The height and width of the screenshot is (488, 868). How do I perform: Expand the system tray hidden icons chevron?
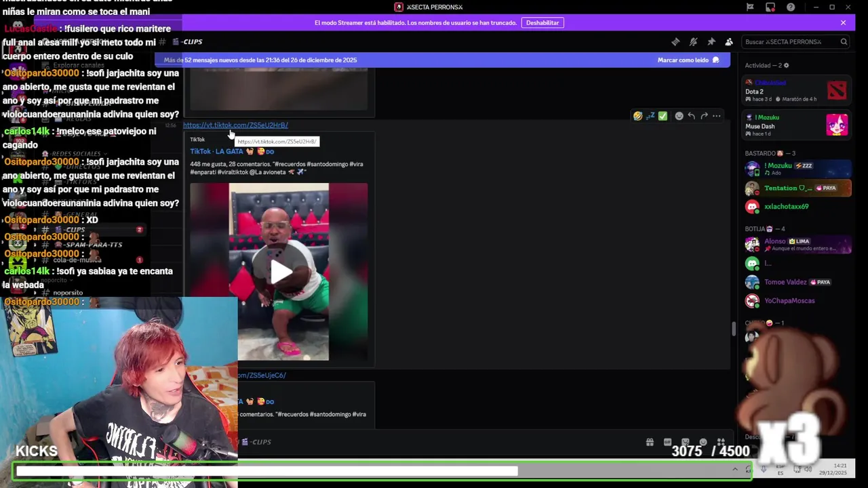(x=735, y=468)
